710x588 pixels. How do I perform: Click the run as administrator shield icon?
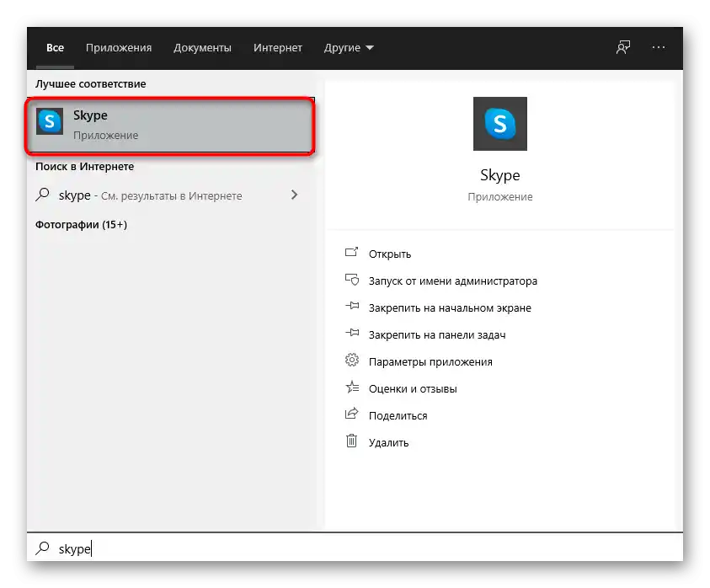coord(352,280)
